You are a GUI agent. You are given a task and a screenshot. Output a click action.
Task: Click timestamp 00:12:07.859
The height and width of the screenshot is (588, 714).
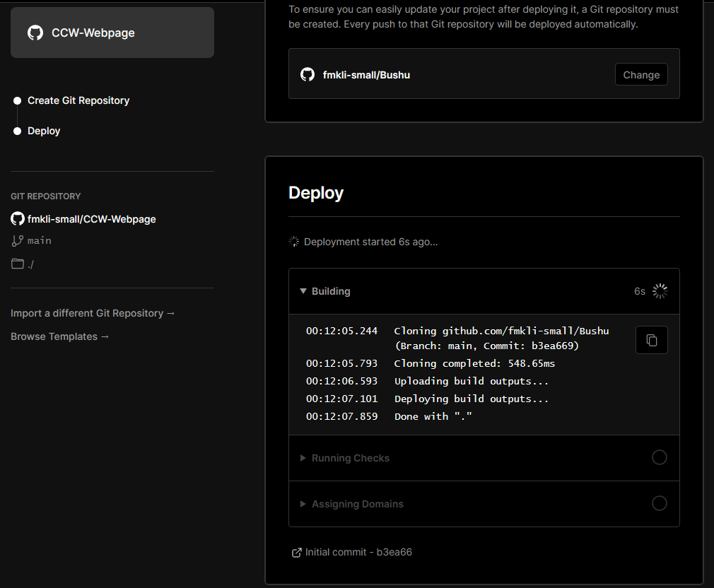(x=341, y=416)
